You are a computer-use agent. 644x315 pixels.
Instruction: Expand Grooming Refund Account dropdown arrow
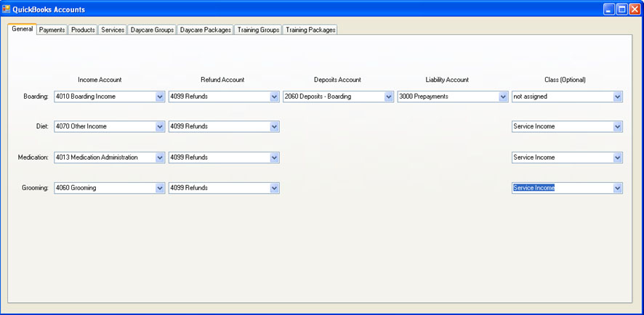[274, 188]
